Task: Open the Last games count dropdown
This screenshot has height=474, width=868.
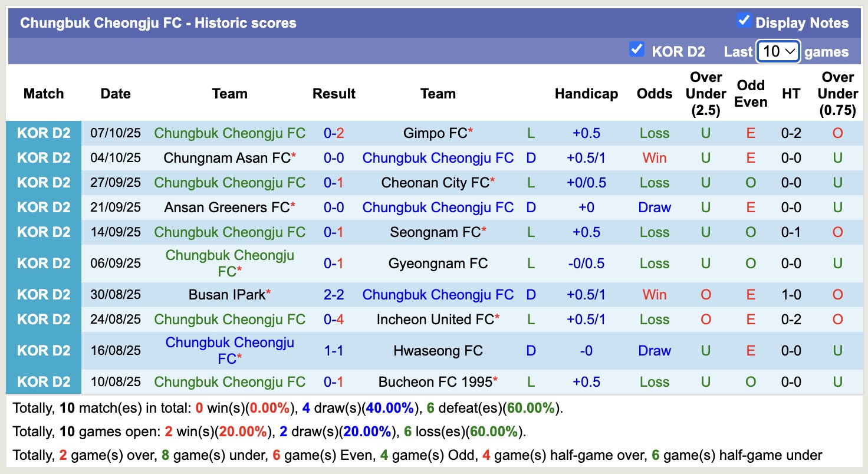Action: pyautogui.click(x=778, y=52)
